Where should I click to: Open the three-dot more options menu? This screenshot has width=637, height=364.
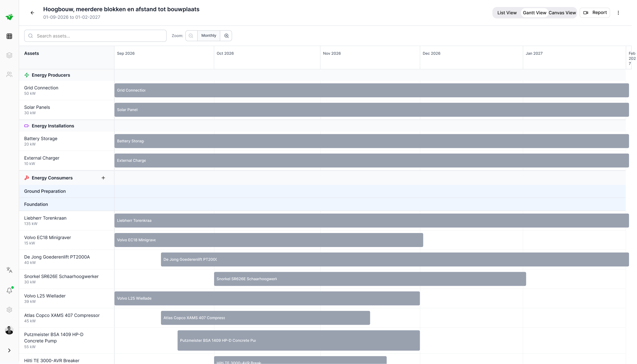click(618, 13)
